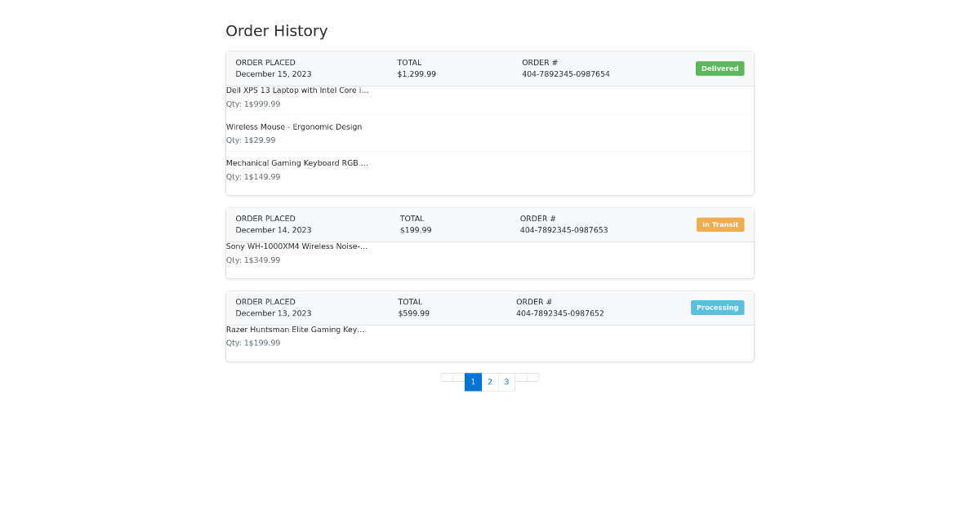Go to page 2 of order history
The image size is (980, 514).
(490, 382)
